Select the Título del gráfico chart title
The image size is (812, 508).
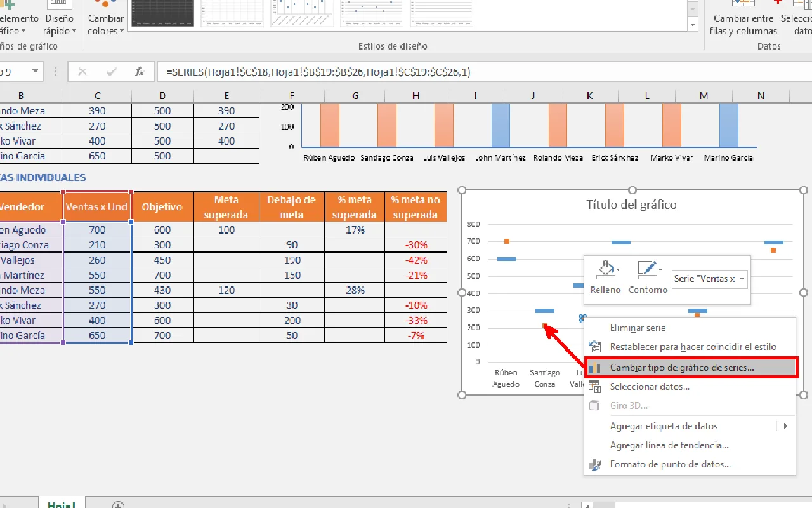[x=631, y=204]
